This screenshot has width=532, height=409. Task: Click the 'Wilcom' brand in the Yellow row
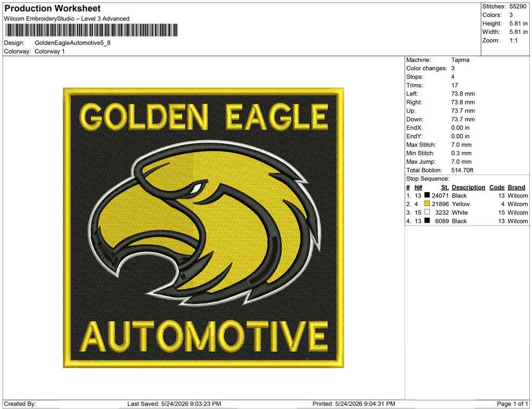coord(517,204)
